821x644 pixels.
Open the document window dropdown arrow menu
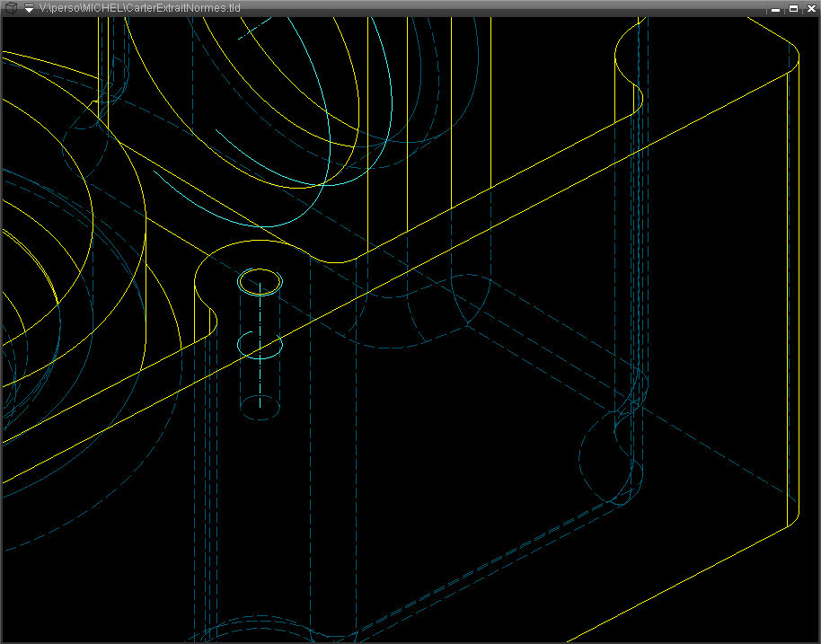[29, 8]
